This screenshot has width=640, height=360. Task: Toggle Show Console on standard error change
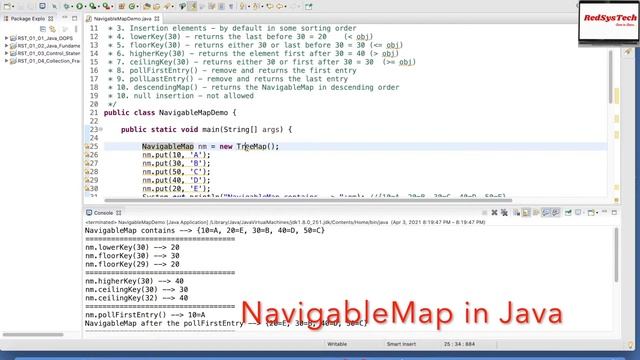pyautogui.click(x=556, y=213)
